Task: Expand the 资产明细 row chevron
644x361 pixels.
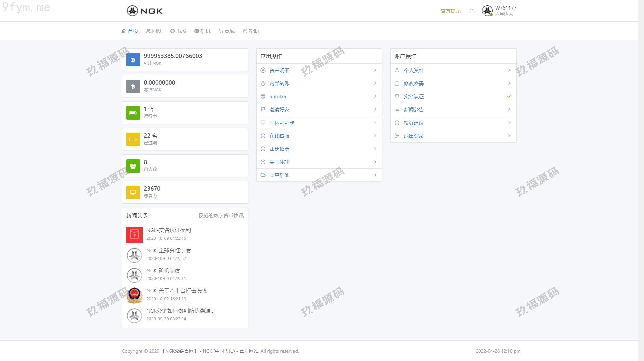Action: pyautogui.click(x=375, y=70)
